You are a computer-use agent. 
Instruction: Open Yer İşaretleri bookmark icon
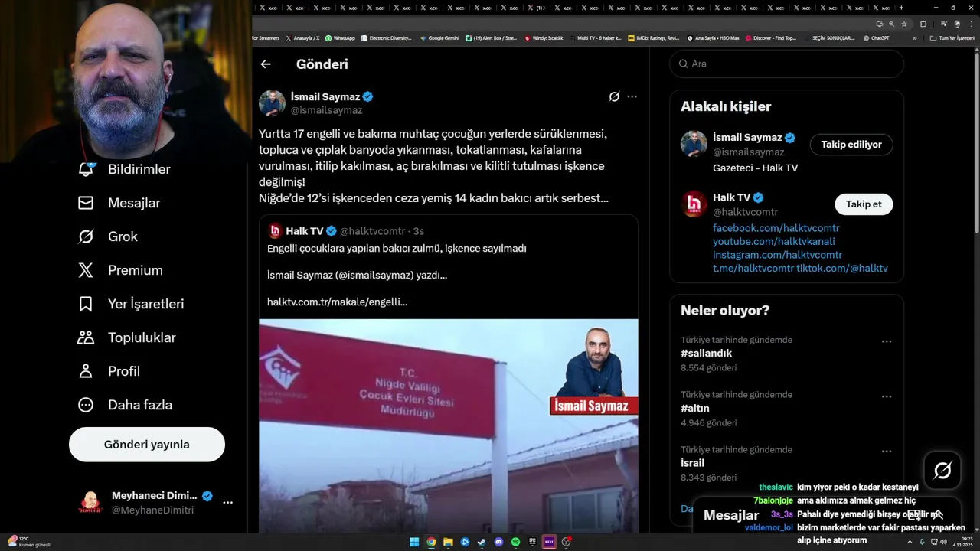point(86,304)
